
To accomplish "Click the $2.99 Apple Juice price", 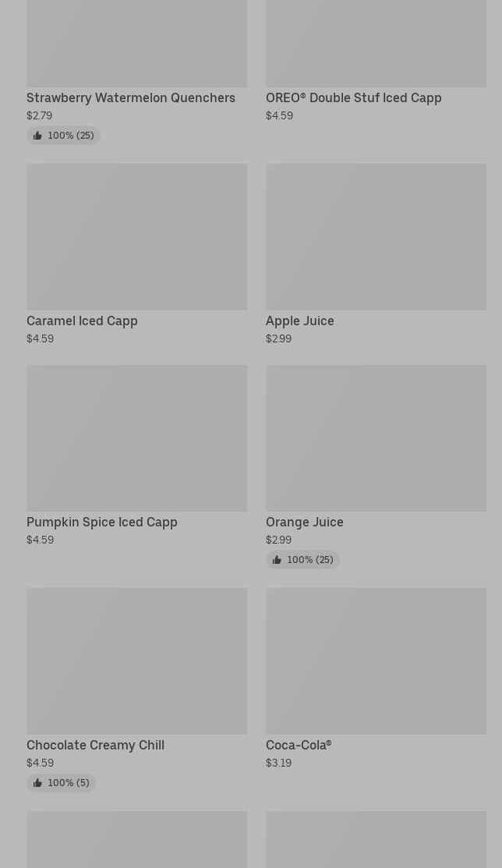I will [278, 338].
